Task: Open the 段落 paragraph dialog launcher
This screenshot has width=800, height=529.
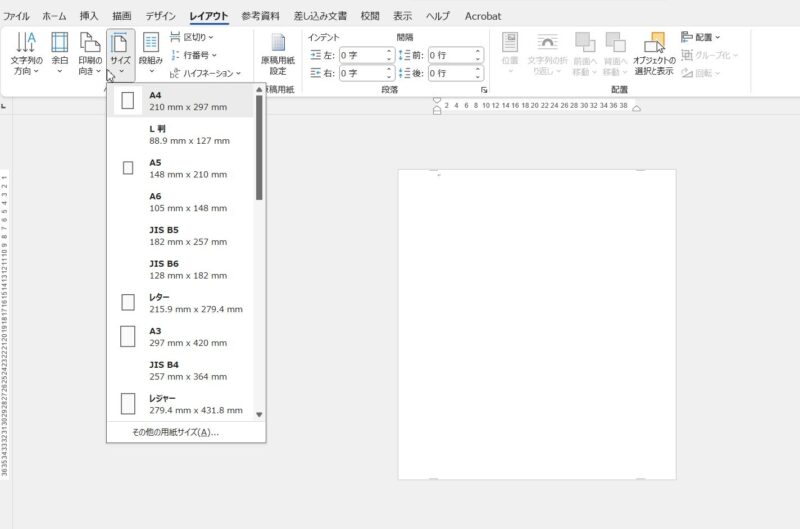Action: pyautogui.click(x=484, y=90)
